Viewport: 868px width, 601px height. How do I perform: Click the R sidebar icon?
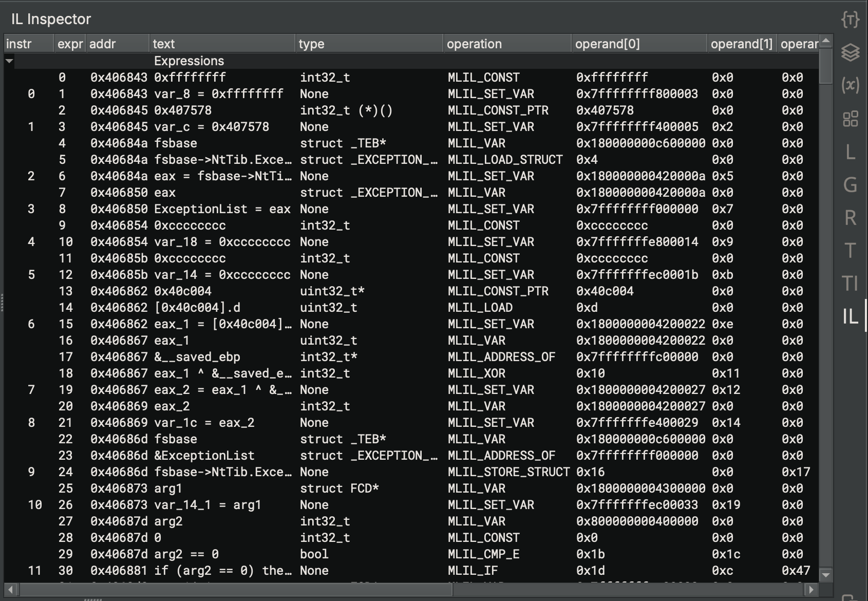850,218
